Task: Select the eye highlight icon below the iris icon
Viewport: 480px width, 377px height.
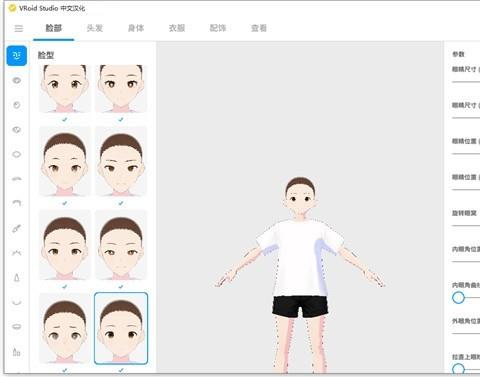Action: (x=17, y=130)
